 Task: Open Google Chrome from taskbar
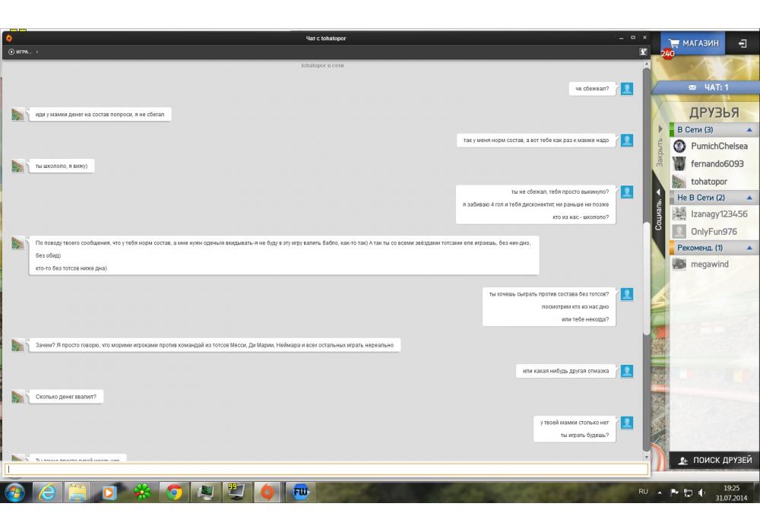[174, 492]
